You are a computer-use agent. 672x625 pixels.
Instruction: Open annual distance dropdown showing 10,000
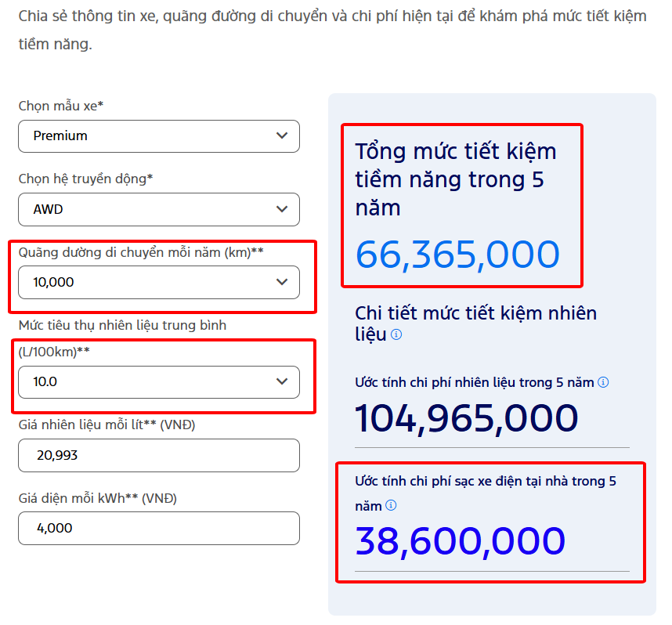point(159,282)
